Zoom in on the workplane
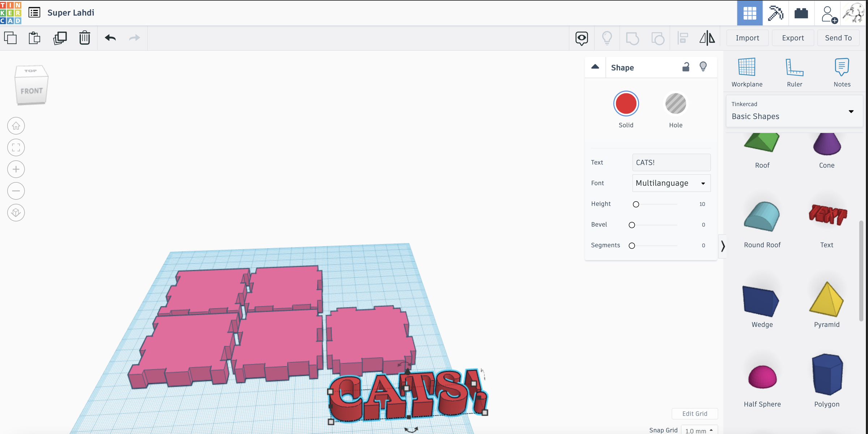The height and width of the screenshot is (434, 868). click(x=16, y=169)
